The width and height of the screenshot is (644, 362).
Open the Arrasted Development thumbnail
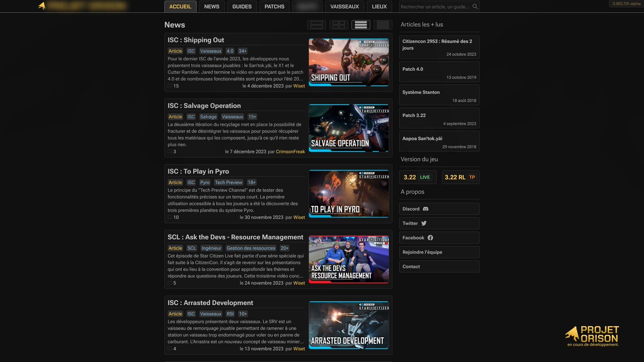pyautogui.click(x=349, y=325)
